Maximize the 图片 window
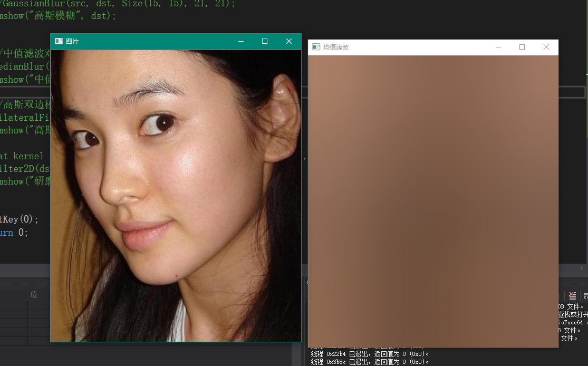This screenshot has width=588, height=366. click(x=265, y=41)
